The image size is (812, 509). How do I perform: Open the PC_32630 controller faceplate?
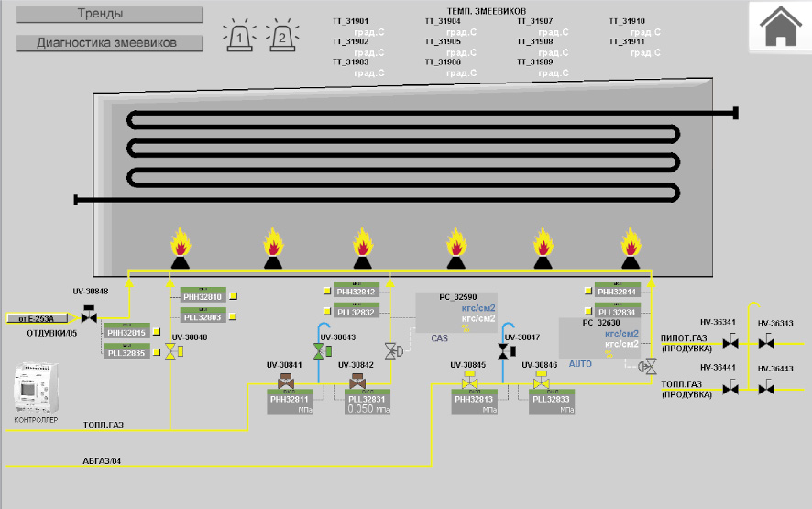click(x=599, y=338)
